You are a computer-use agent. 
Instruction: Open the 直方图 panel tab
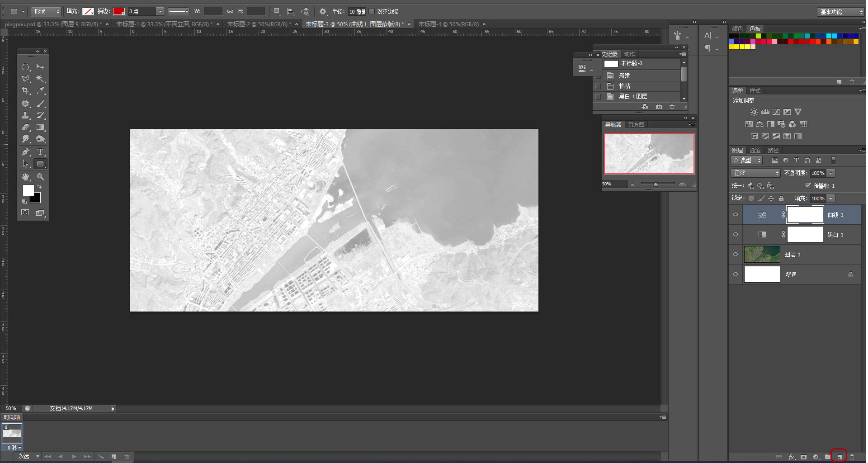point(636,125)
